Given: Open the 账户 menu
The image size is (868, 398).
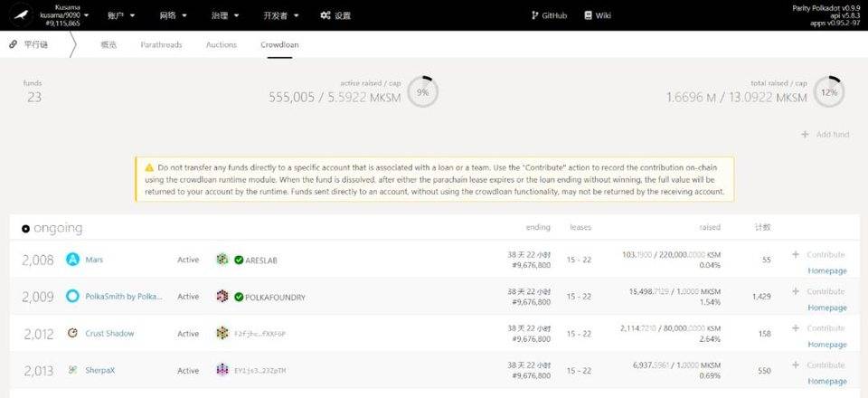Looking at the screenshot, I should [121, 15].
